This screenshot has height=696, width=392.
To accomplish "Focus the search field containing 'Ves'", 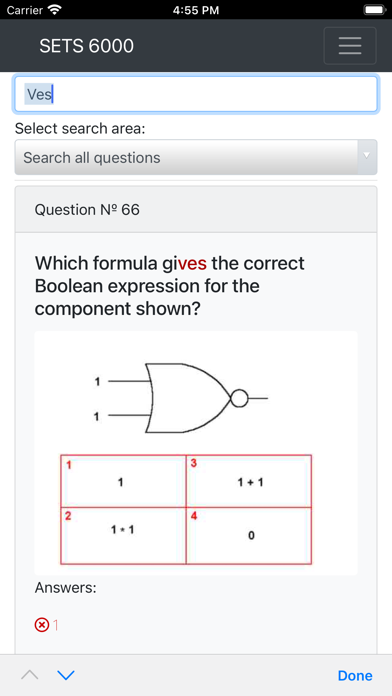I will tap(196, 94).
